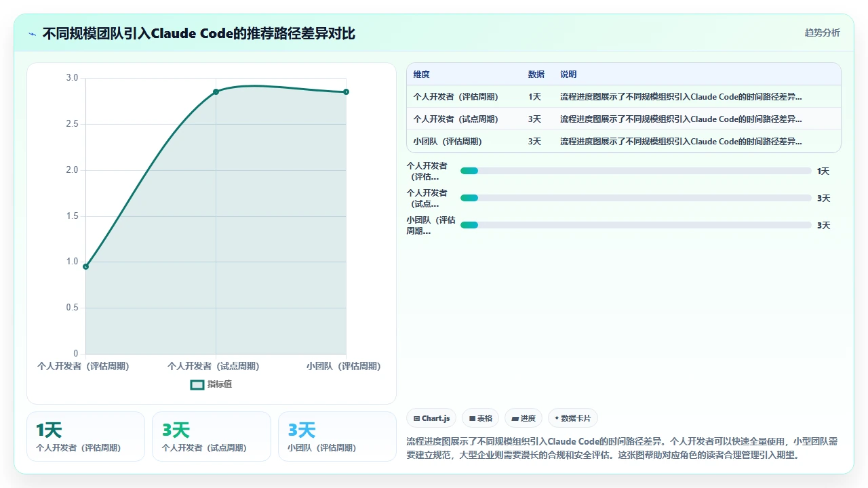Click the green 3天 个人开发者（试点周期） card

click(212, 436)
